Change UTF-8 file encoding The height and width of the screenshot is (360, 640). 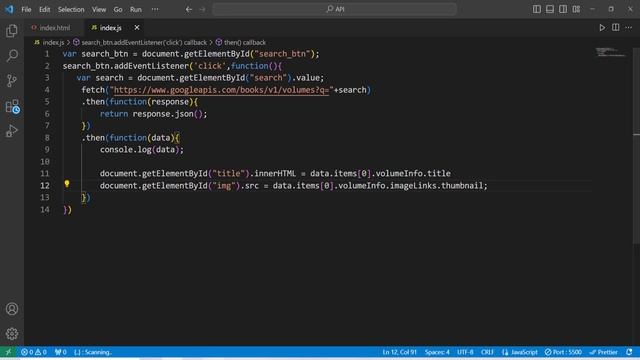click(x=465, y=352)
